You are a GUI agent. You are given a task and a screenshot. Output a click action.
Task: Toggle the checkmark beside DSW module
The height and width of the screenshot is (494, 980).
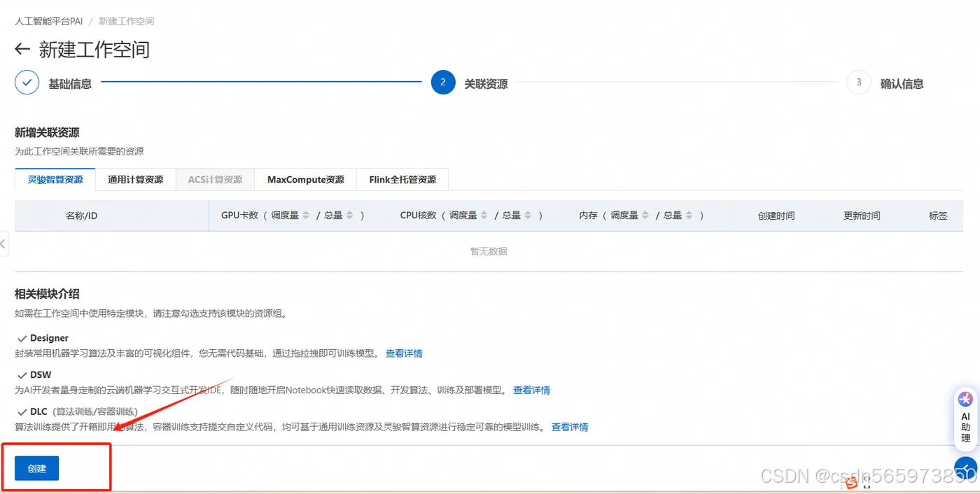point(22,374)
